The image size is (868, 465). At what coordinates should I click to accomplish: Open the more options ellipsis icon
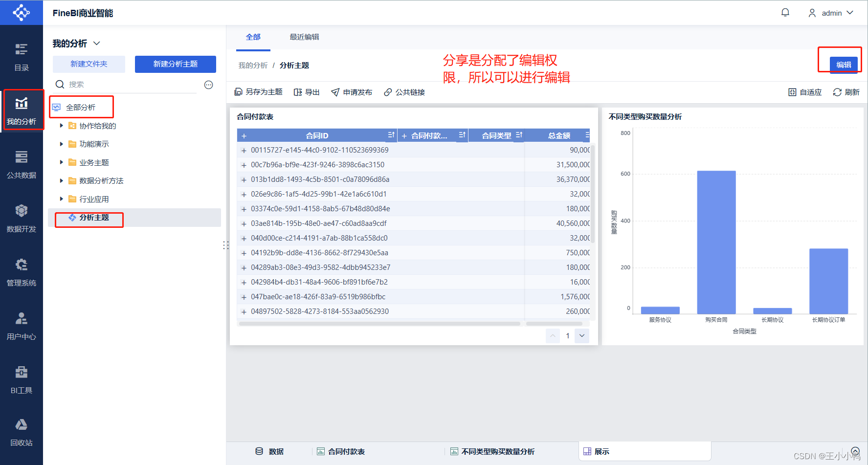pos(208,85)
